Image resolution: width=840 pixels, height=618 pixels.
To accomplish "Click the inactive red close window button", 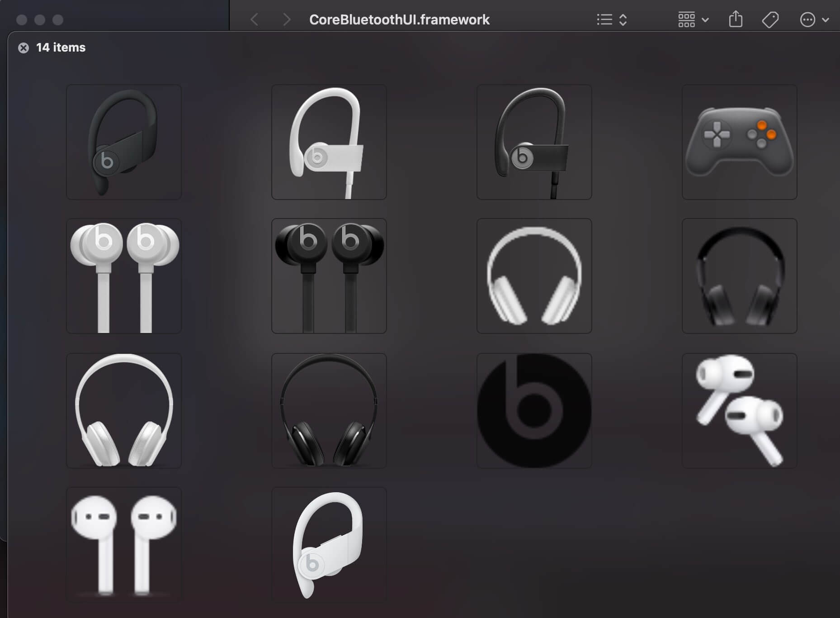I will pos(22,20).
